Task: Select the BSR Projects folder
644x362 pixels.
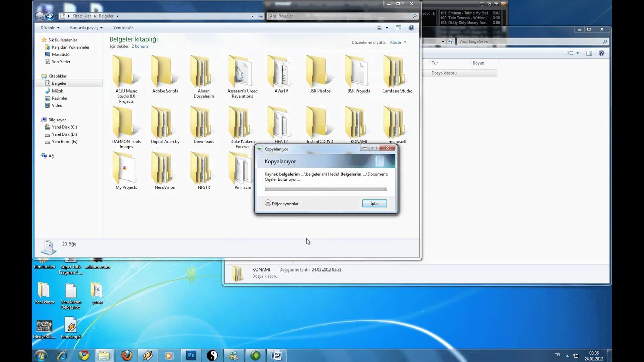Action: (x=359, y=74)
